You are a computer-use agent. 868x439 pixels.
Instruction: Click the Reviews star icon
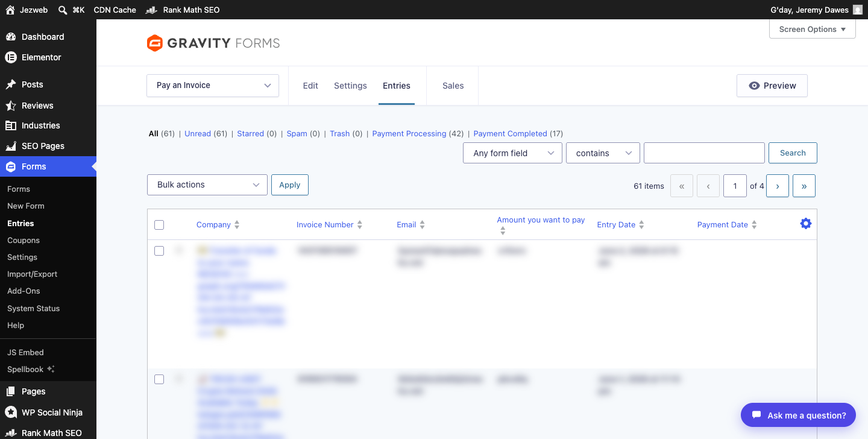pyautogui.click(x=11, y=106)
